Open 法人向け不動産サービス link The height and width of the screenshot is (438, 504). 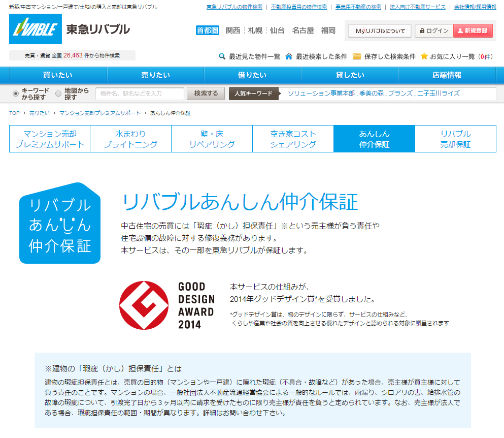click(x=418, y=7)
